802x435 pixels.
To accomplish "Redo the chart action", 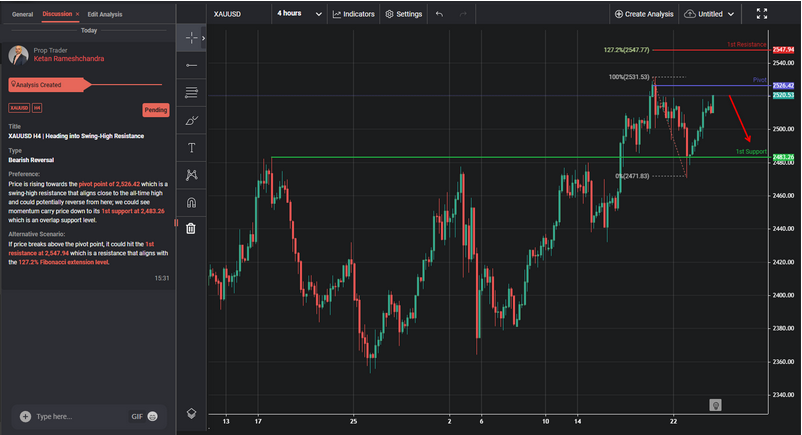I will click(x=463, y=14).
